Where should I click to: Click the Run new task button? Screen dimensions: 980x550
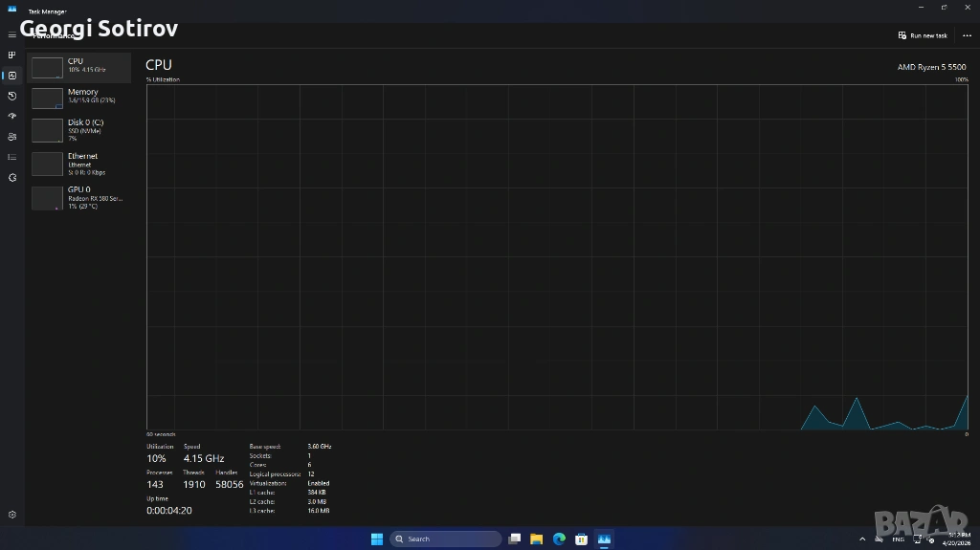pos(923,35)
